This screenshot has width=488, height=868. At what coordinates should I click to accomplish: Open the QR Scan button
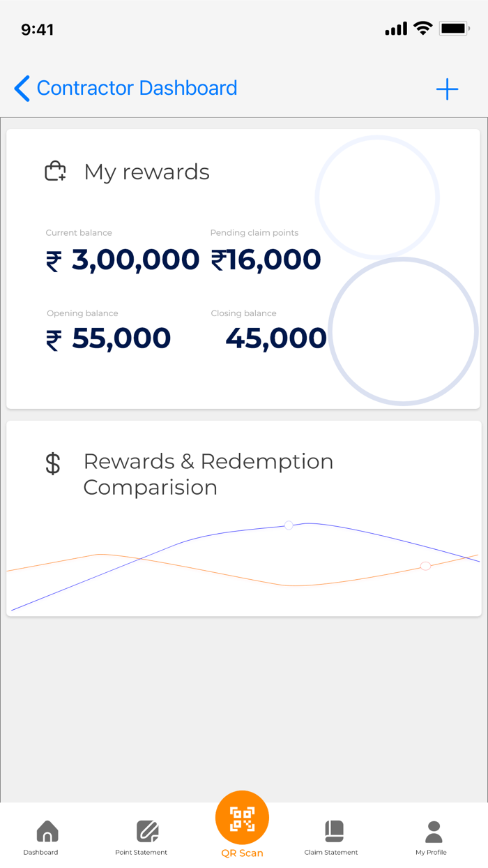click(x=242, y=818)
